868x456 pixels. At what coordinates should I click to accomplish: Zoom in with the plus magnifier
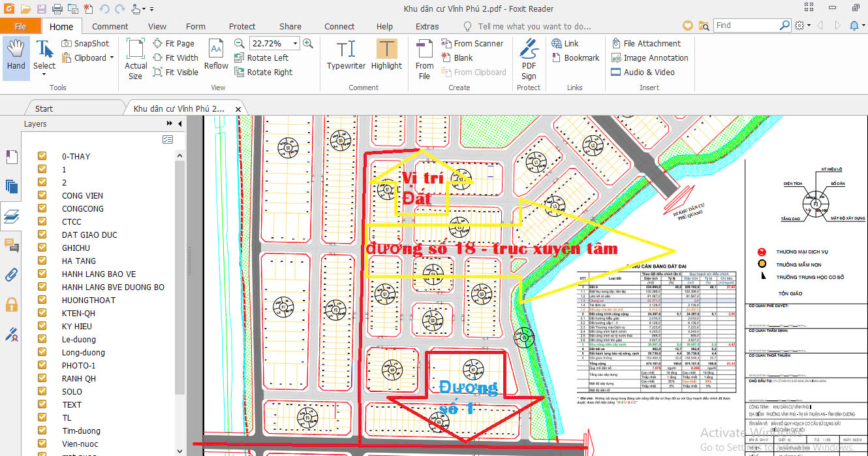(x=308, y=43)
